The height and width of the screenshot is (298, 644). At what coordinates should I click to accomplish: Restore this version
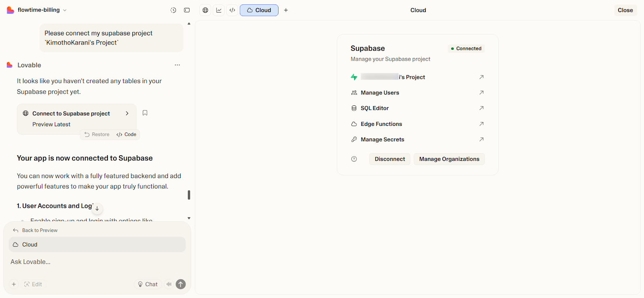click(x=97, y=134)
